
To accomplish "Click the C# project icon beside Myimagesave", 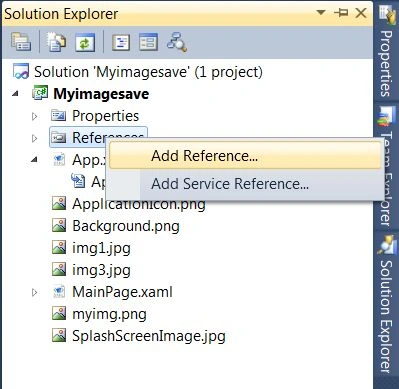I will (x=40, y=93).
